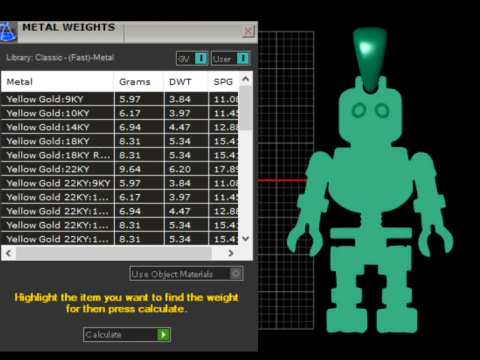Click the Metal Weights title text

(x=68, y=27)
